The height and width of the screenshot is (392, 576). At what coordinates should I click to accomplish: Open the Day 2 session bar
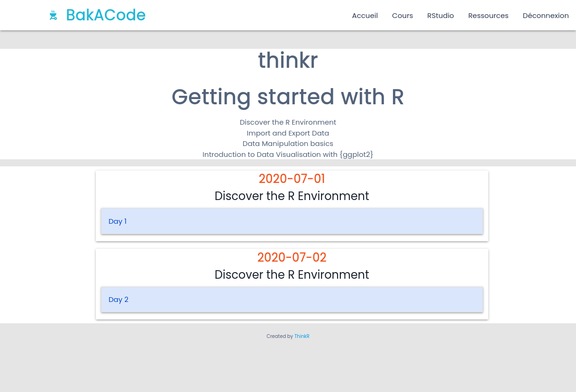pyautogui.click(x=292, y=300)
